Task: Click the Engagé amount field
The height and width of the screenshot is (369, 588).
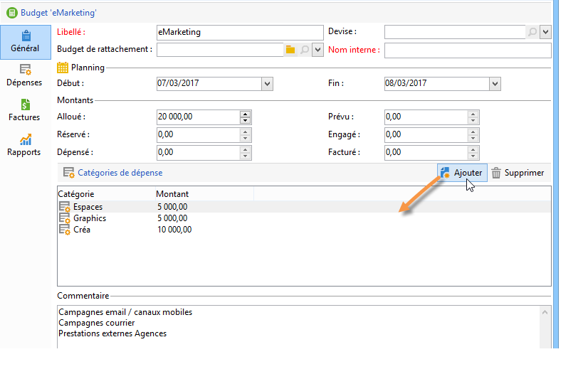Action: click(426, 135)
